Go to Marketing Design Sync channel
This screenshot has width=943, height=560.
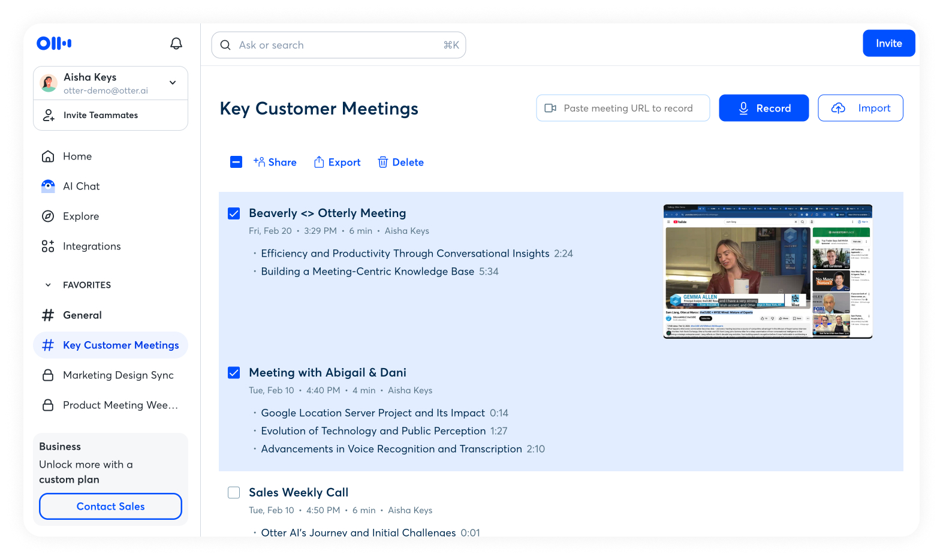point(118,375)
